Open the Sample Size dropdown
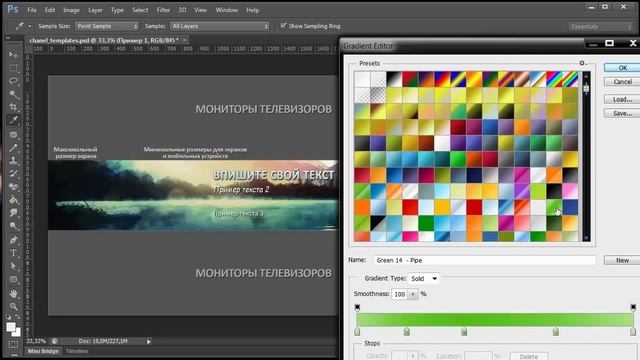The image size is (640, 360). click(x=107, y=26)
